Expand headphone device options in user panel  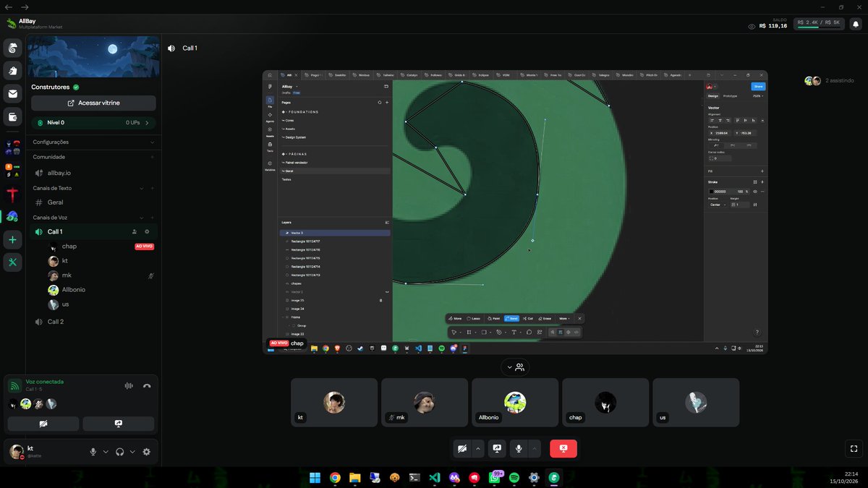132,452
